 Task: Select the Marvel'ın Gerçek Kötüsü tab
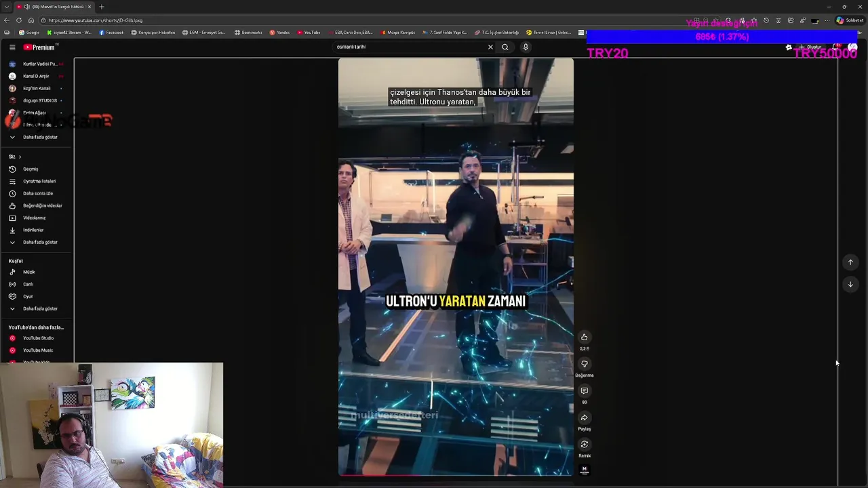(x=54, y=7)
